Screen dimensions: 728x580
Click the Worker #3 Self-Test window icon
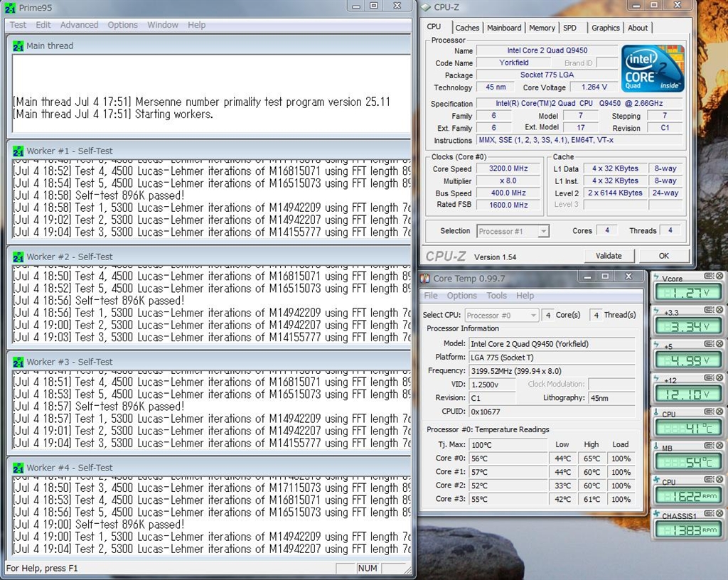click(18, 362)
